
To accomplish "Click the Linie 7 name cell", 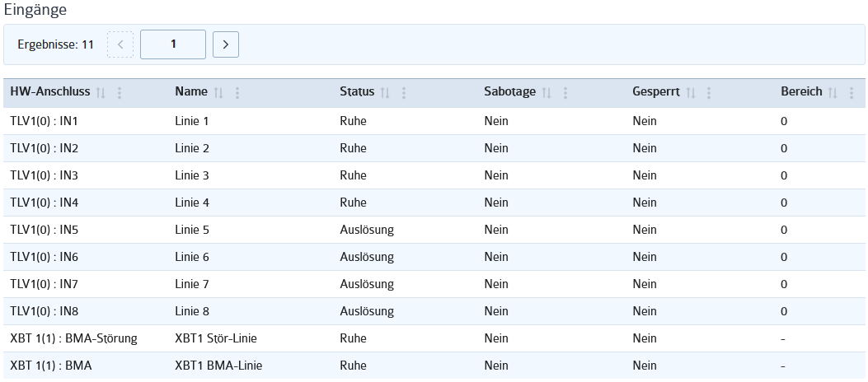I will coord(191,283).
